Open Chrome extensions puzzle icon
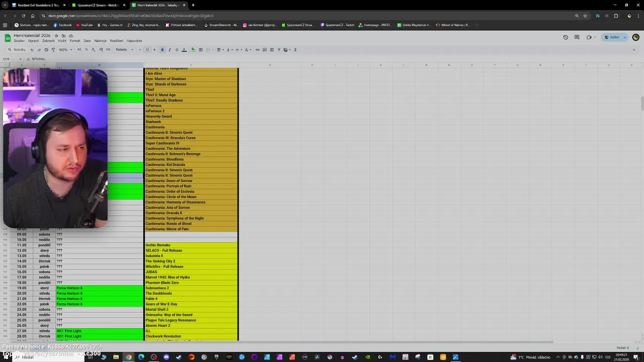Screen dimensions: 644x362 [x=616, y=16]
